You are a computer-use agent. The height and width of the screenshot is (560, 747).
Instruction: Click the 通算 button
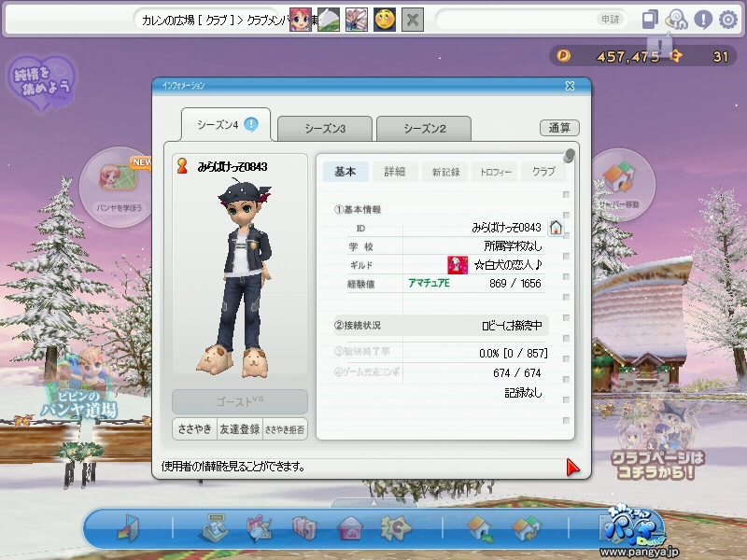559,128
